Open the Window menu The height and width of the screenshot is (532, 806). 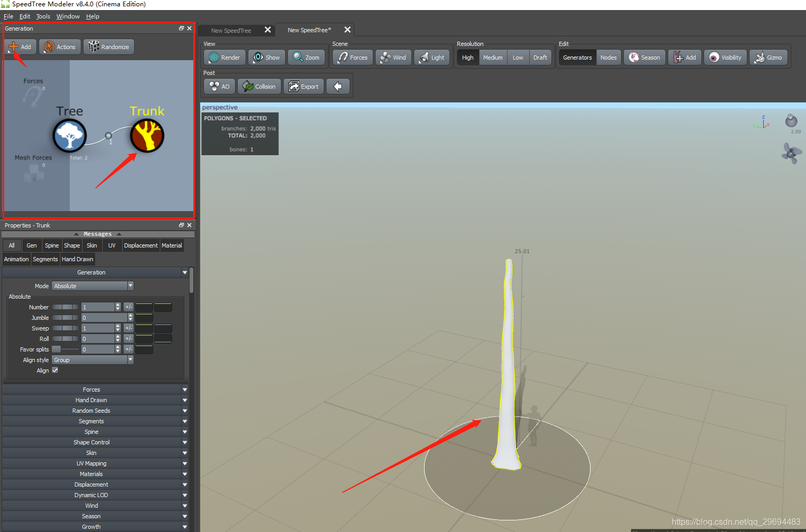(x=68, y=16)
